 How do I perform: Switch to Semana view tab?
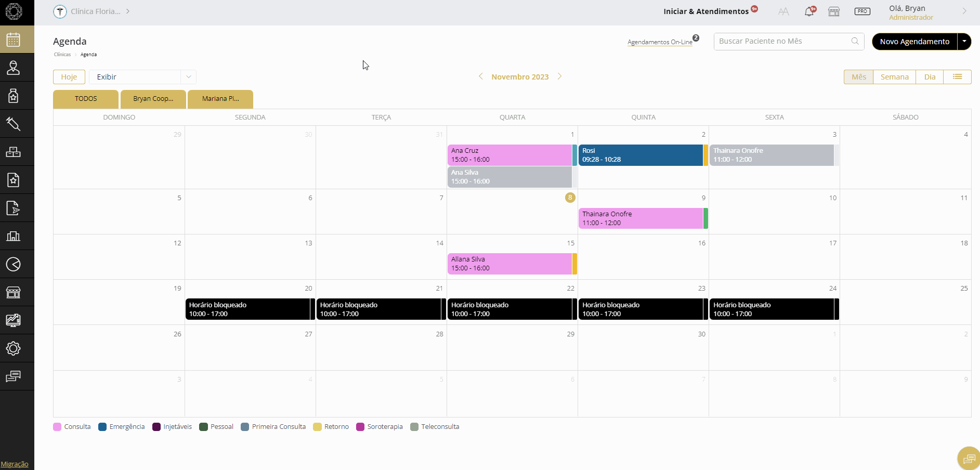(894, 77)
